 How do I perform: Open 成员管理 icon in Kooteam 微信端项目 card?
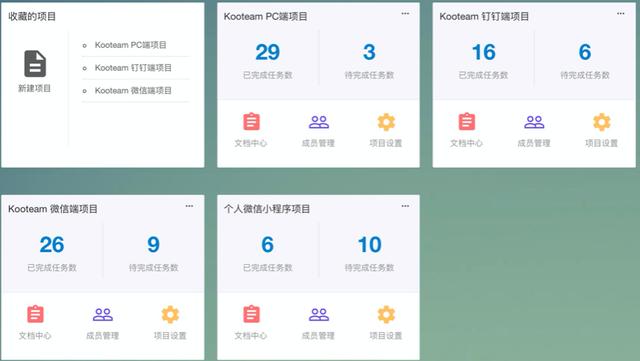pyautogui.click(x=103, y=314)
